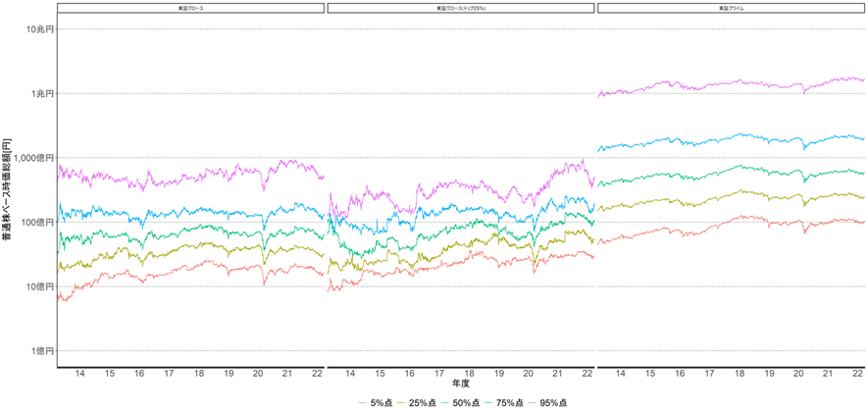Click the 普通株ベース時価総額 y-axis title
The image size is (868, 414).
8,189
